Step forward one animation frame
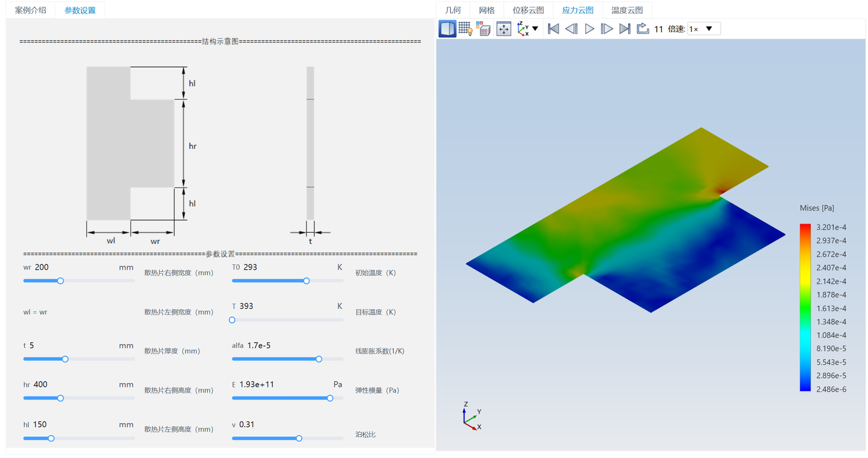868x458 pixels. point(607,29)
